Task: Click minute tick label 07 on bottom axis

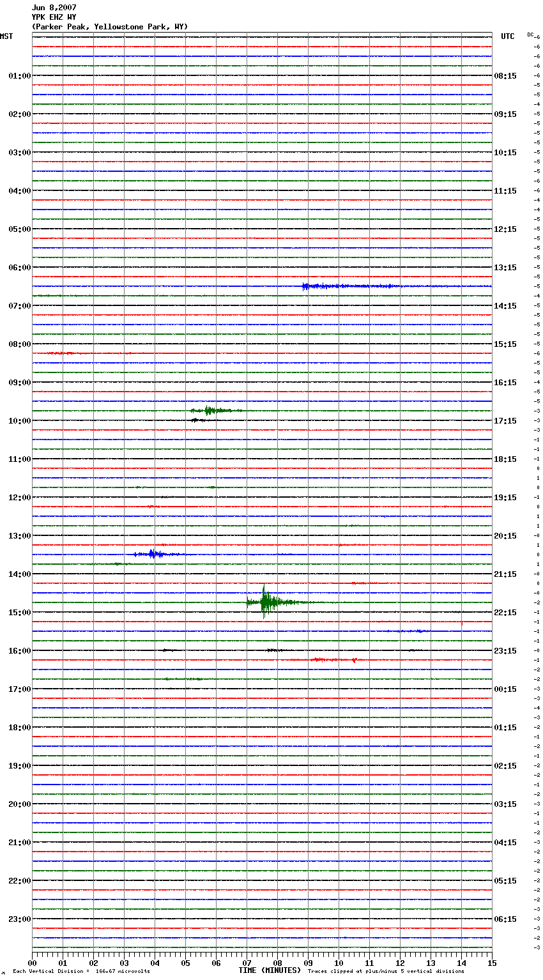Action: coord(247,963)
